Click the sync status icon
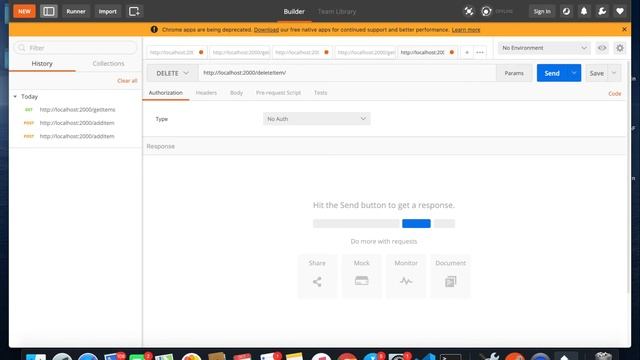The width and height of the screenshot is (640, 360). click(486, 11)
